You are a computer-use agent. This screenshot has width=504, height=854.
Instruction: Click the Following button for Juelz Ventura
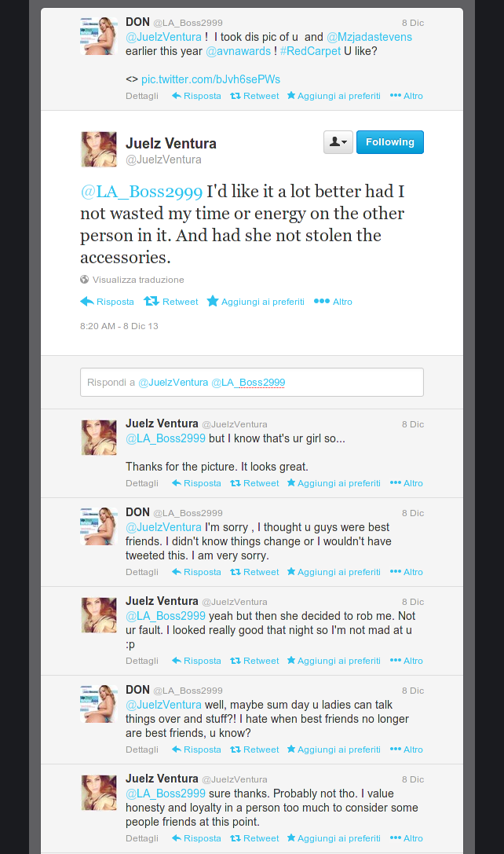pyautogui.click(x=389, y=142)
